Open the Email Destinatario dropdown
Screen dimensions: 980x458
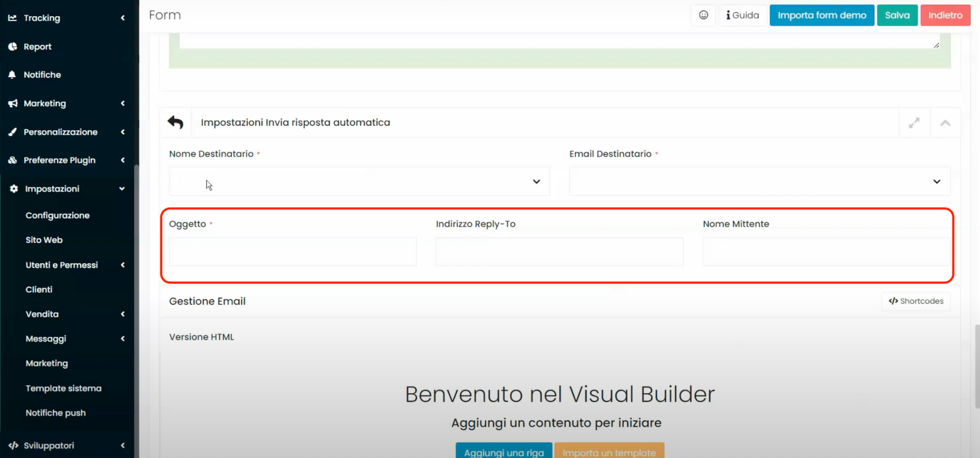[759, 181]
